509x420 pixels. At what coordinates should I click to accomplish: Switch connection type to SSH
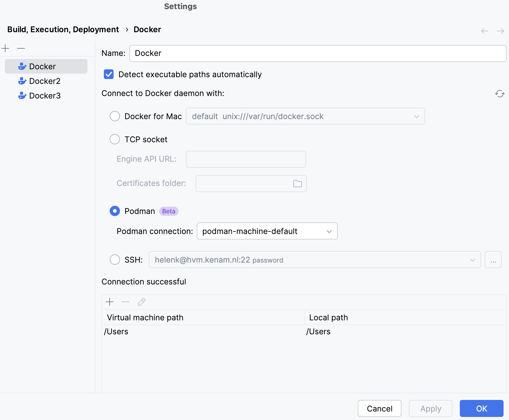coord(115,260)
